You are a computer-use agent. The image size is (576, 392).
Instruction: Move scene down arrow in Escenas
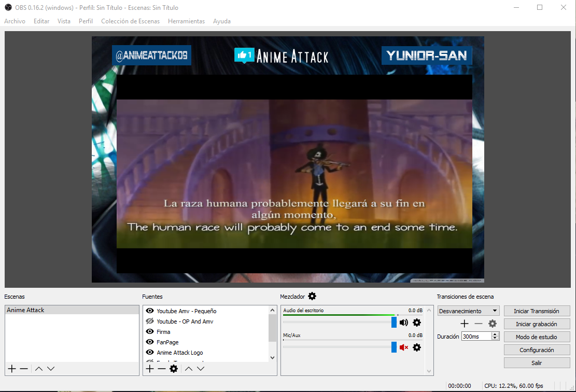tap(51, 369)
